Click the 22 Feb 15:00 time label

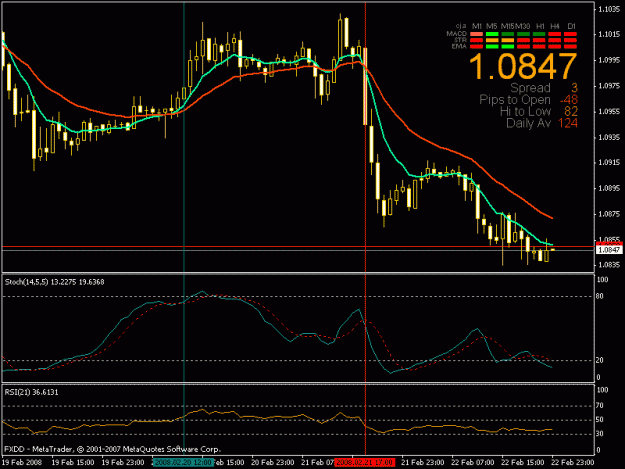click(523, 463)
